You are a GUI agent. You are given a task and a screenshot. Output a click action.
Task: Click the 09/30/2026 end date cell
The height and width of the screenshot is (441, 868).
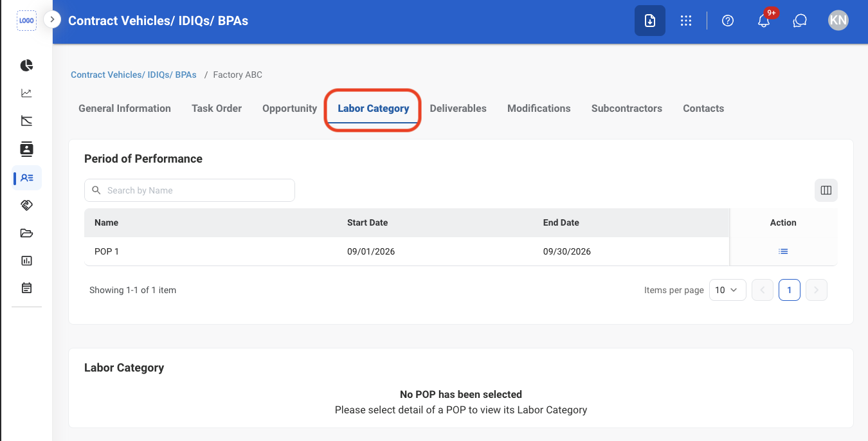(x=567, y=251)
